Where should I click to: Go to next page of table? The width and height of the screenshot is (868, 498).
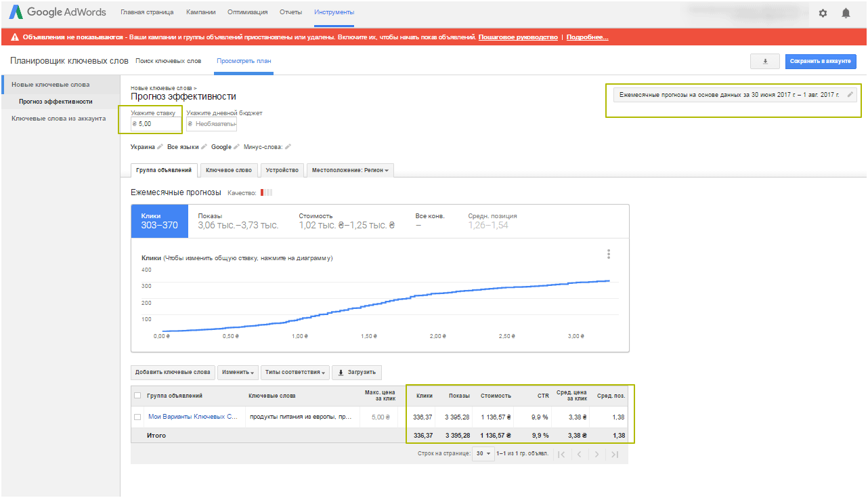coord(596,454)
